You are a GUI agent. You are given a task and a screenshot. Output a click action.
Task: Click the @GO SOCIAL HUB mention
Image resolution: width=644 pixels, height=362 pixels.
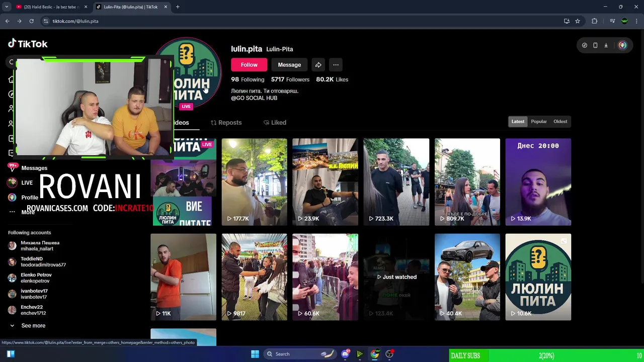pyautogui.click(x=254, y=98)
